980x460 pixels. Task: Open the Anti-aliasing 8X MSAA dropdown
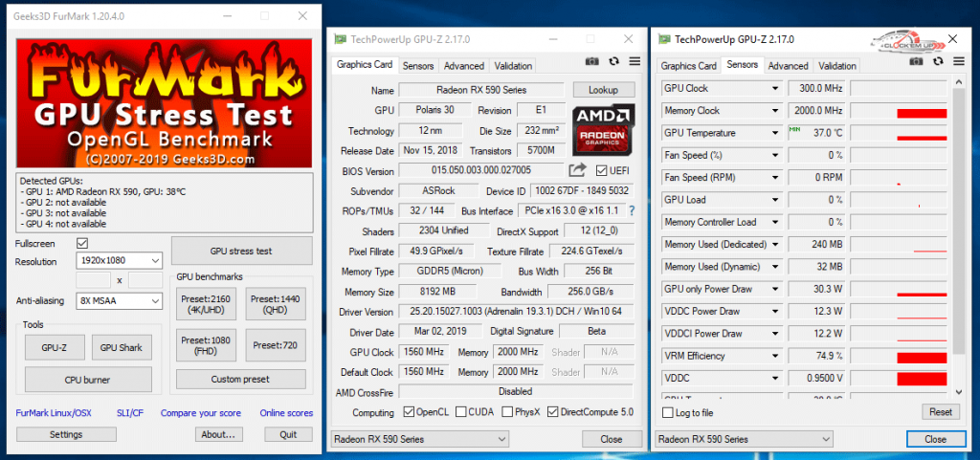pyautogui.click(x=120, y=301)
